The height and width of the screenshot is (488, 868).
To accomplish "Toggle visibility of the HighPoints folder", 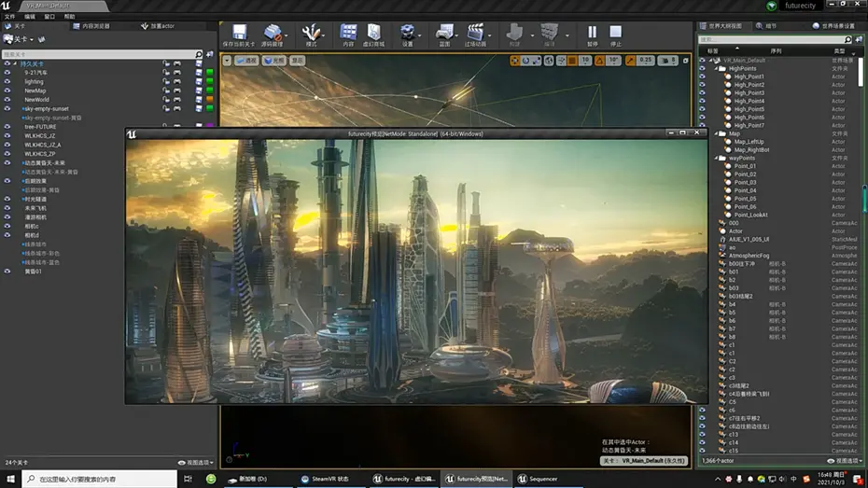I will click(702, 69).
